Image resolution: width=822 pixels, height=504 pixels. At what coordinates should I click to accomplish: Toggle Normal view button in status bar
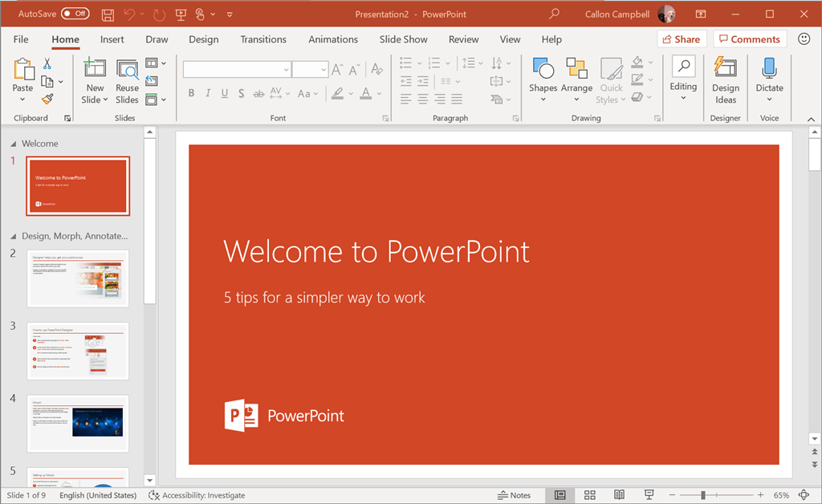[x=560, y=495]
